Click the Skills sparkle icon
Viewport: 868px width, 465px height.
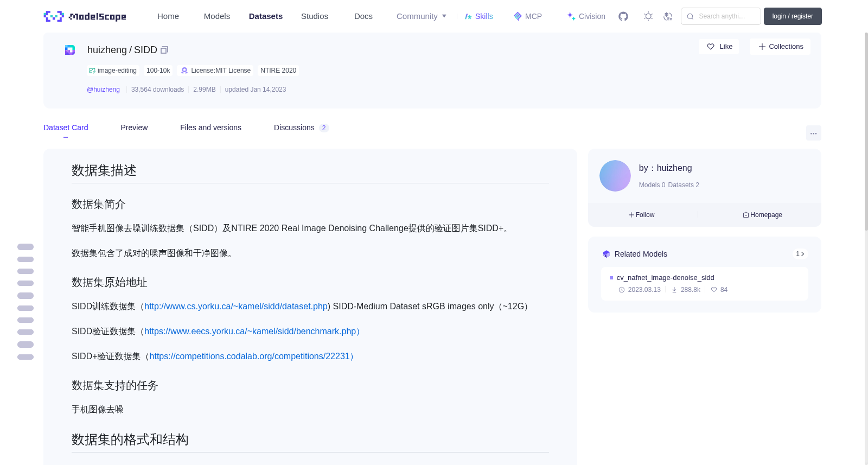[468, 16]
